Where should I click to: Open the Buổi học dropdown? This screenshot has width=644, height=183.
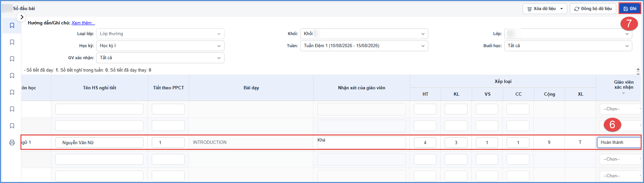point(568,46)
